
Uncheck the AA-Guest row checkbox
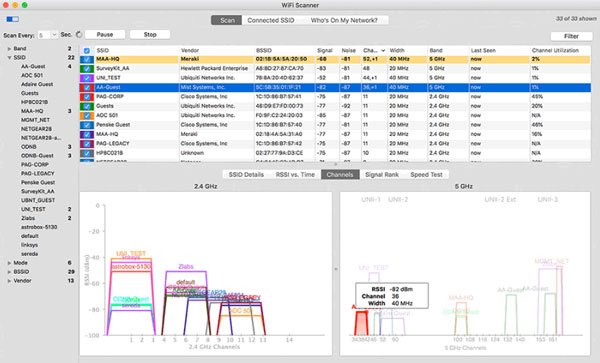87,88
